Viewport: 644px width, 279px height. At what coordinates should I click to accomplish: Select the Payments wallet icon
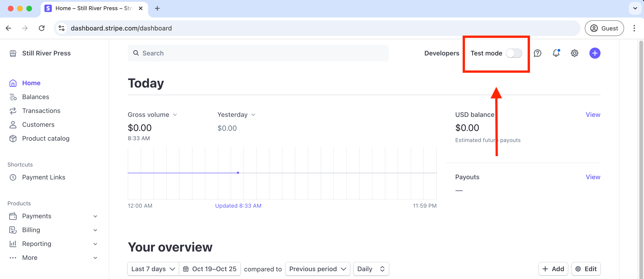13,216
